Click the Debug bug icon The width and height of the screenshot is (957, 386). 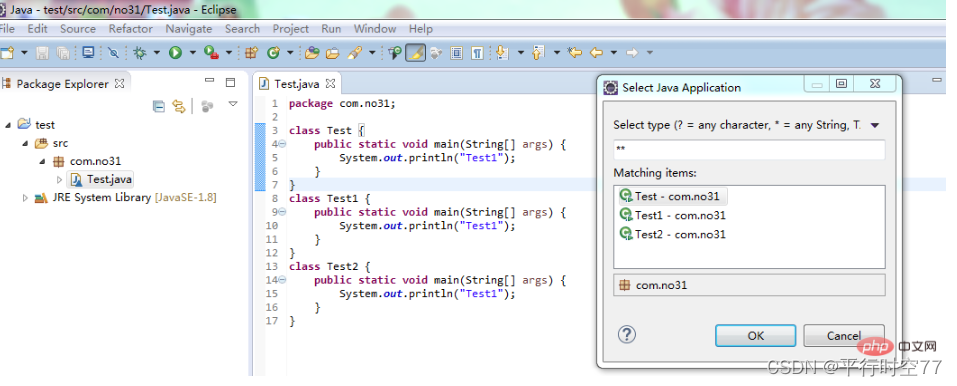140,53
